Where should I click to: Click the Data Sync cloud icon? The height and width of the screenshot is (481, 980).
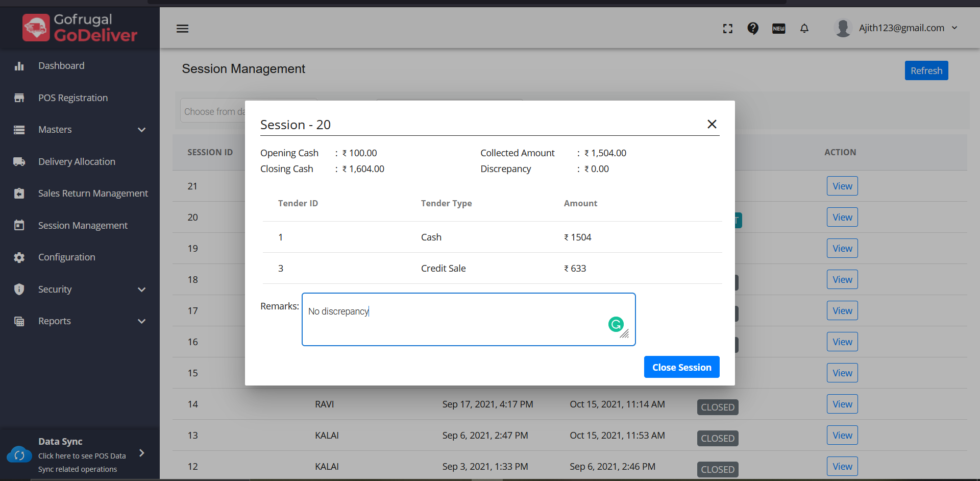(x=19, y=454)
